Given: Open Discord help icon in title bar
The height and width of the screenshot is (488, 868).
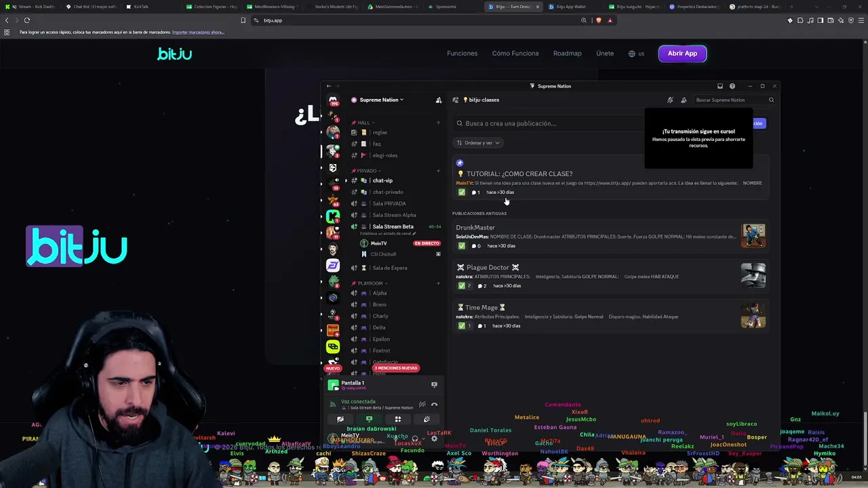Looking at the screenshot, I should (732, 86).
